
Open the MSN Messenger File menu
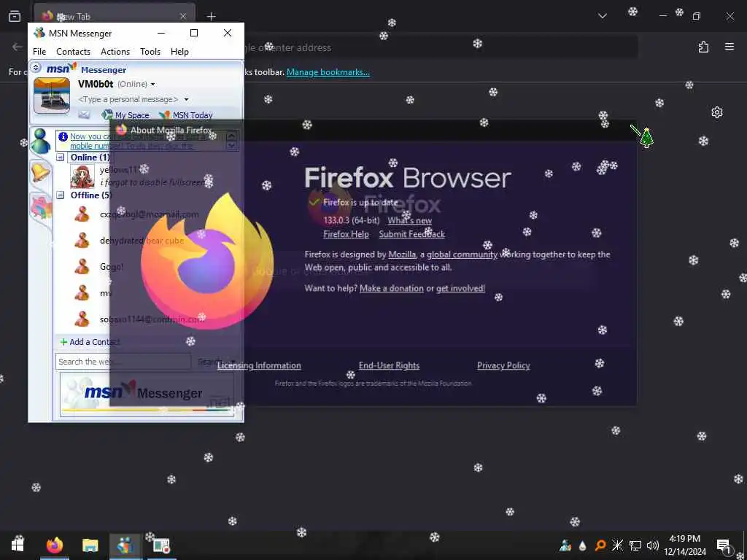(39, 52)
